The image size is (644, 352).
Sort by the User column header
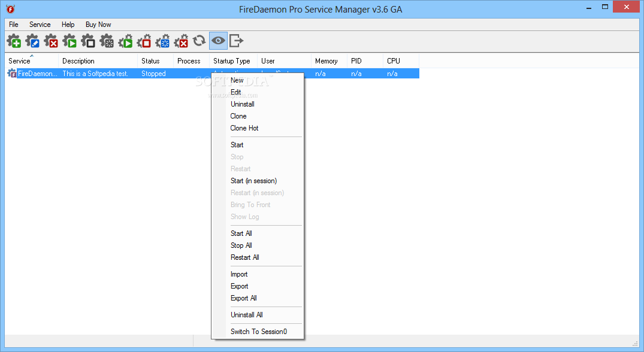(284, 60)
